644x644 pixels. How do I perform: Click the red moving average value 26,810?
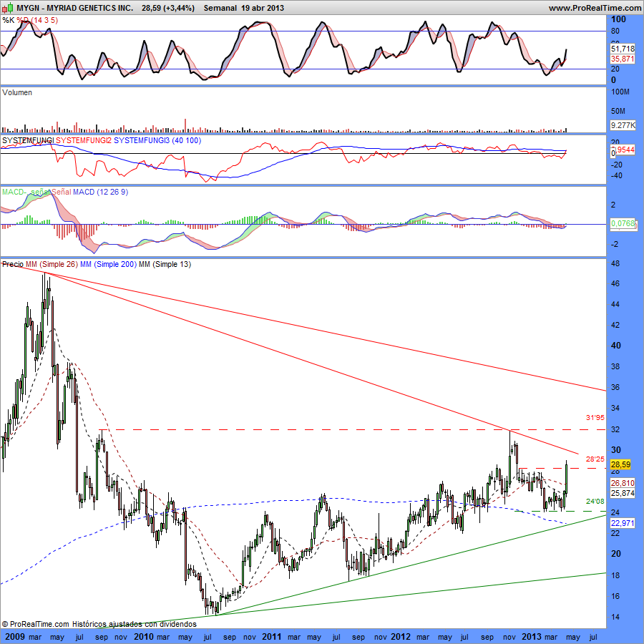[x=623, y=483]
